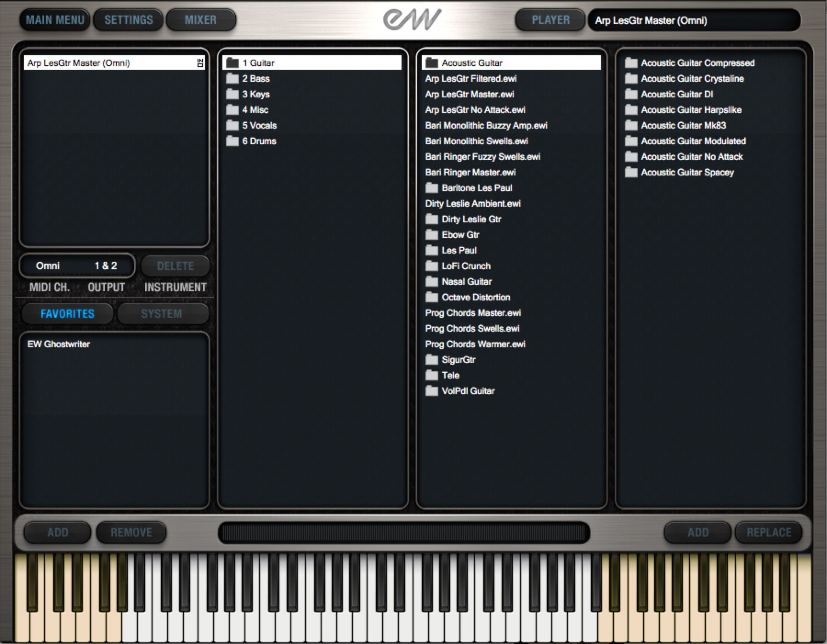Select Arp LesGtr Filtered.ewi file
Image resolution: width=827 pixels, height=644 pixels.
[471, 79]
